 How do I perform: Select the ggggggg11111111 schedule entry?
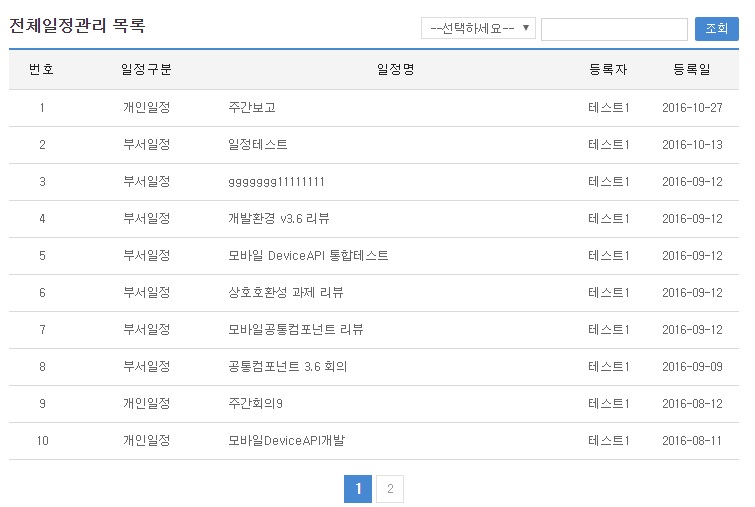[276, 181]
